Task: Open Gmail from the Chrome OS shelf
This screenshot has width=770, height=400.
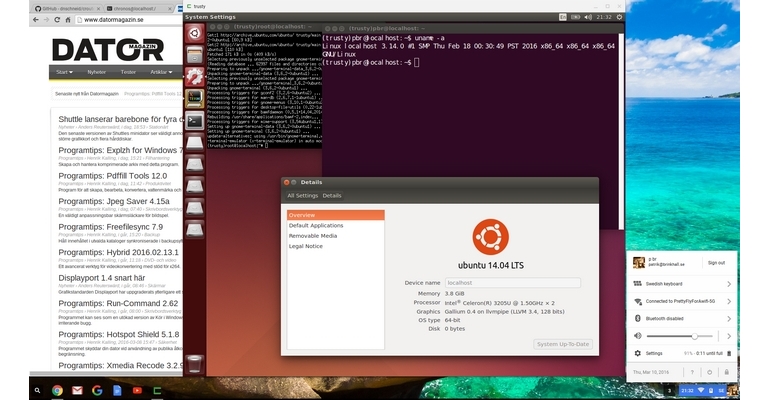Action: pos(77,391)
